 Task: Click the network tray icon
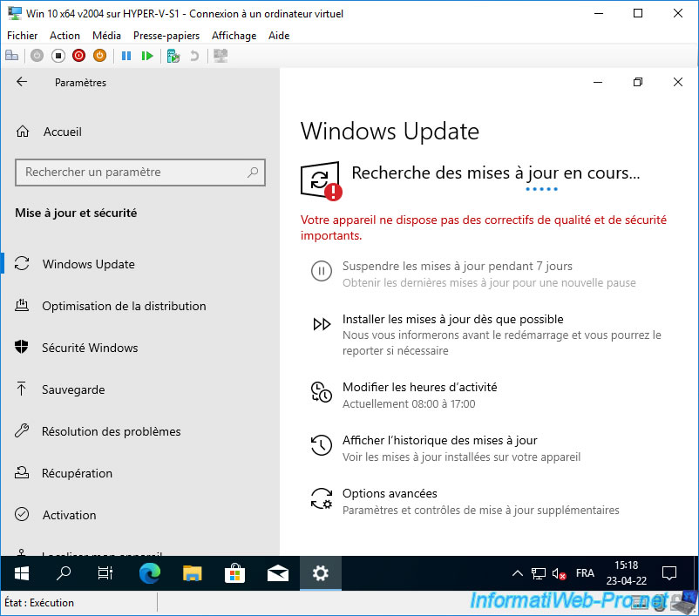pyautogui.click(x=538, y=573)
